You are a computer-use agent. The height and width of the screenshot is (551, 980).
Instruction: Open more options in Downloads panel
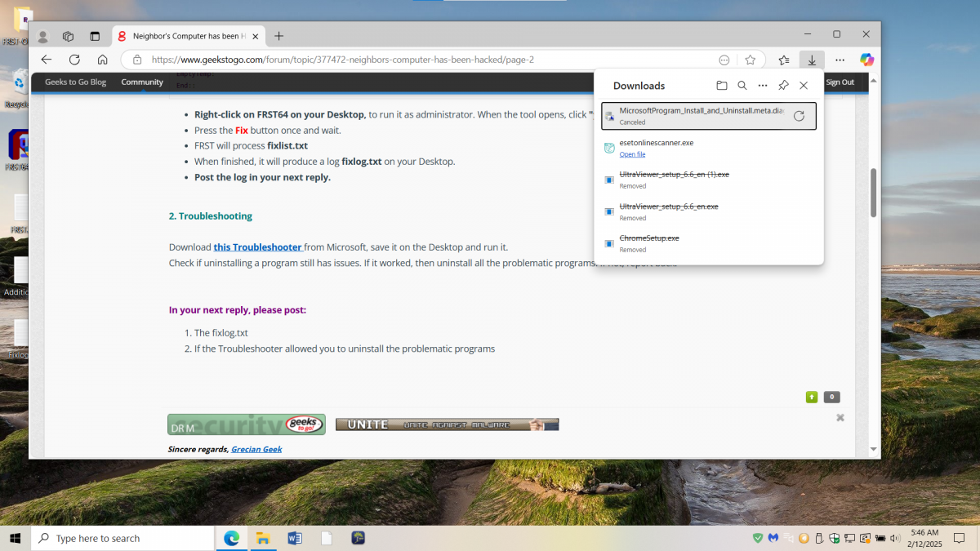click(x=763, y=86)
